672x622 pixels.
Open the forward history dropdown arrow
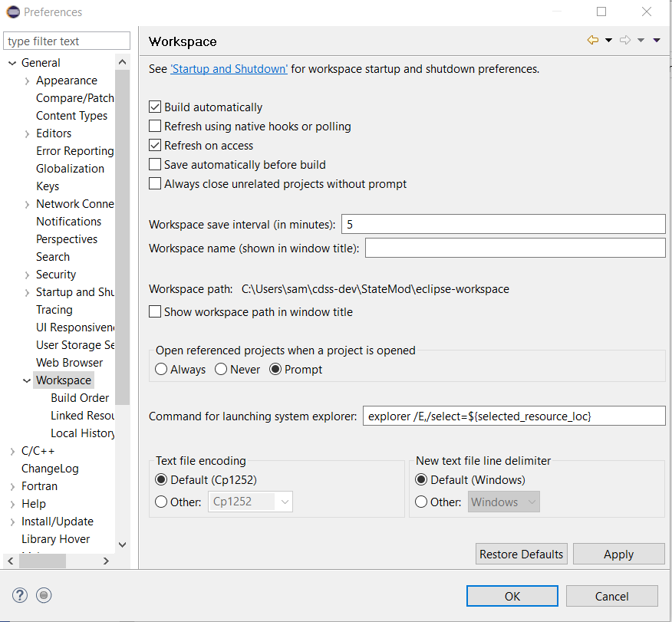click(641, 41)
